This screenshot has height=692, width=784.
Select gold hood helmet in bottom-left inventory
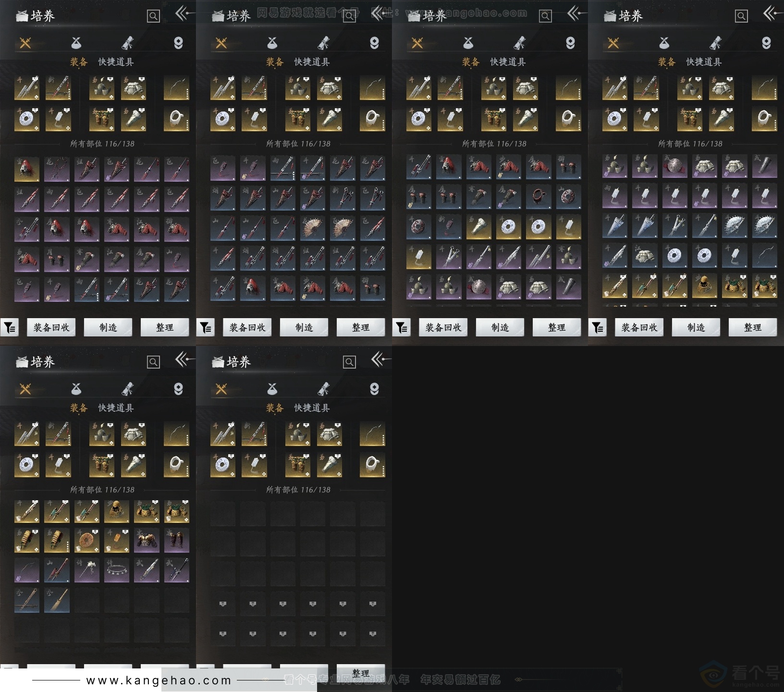click(117, 511)
